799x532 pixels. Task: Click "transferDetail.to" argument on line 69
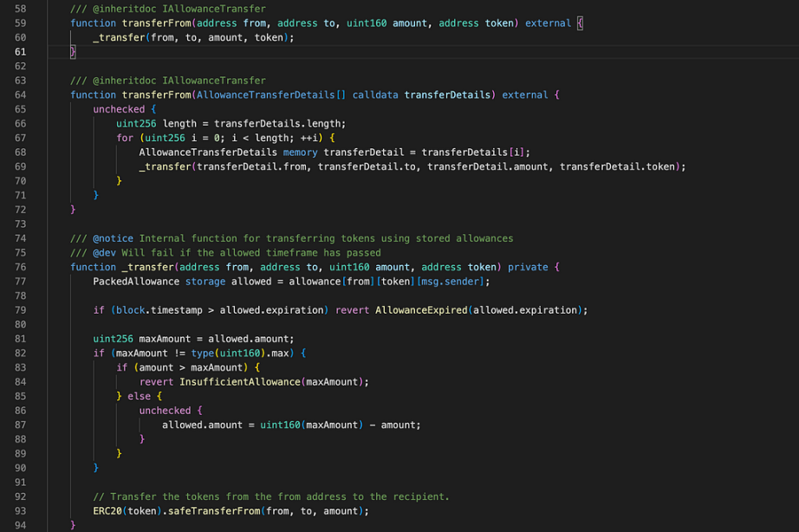(x=367, y=166)
